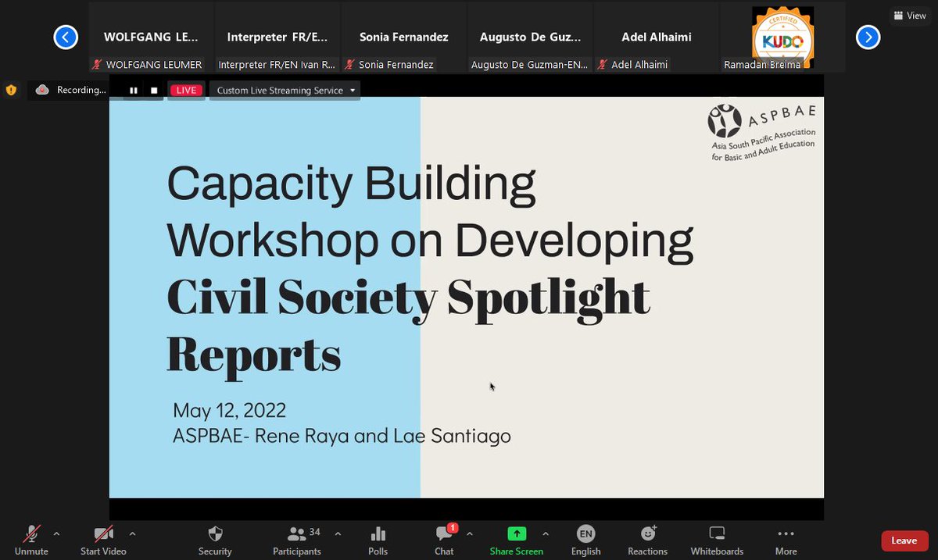Open the View layout menu
Viewport: 938px width, 560px height.
pos(909,16)
